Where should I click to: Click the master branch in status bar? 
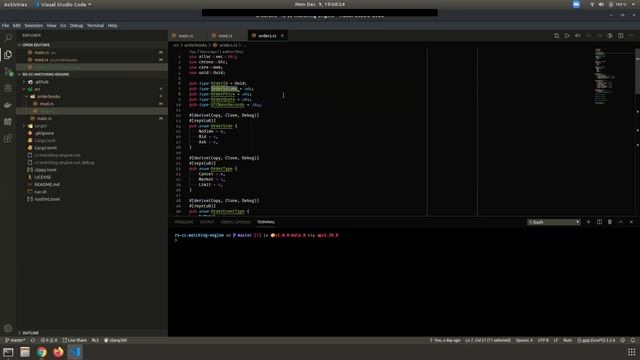[x=15, y=340]
